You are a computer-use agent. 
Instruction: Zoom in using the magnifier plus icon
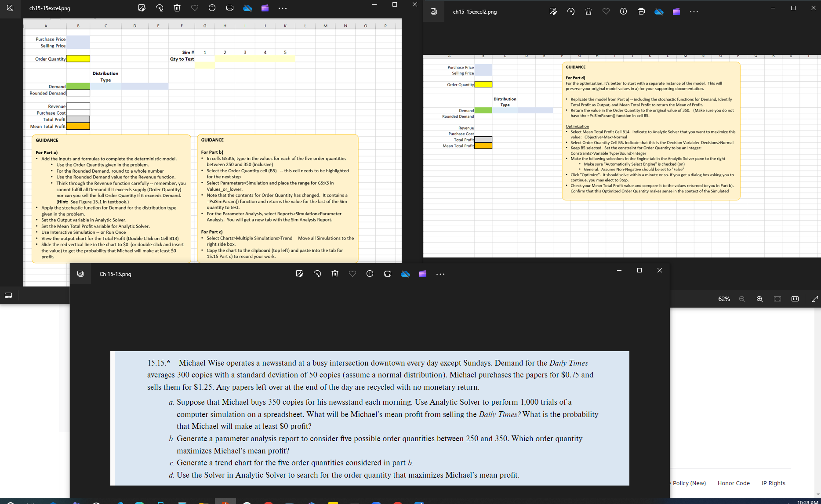pyautogui.click(x=759, y=299)
